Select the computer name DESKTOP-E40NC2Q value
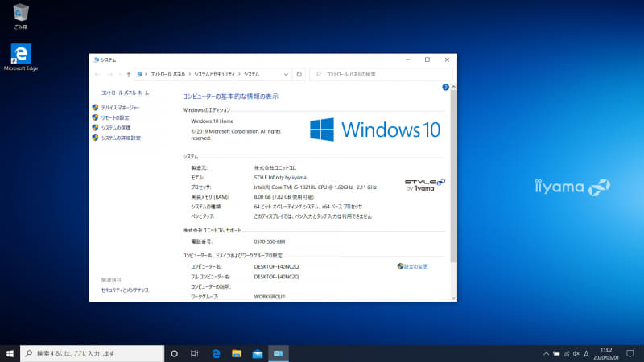The width and height of the screenshot is (644, 362). tap(276, 266)
